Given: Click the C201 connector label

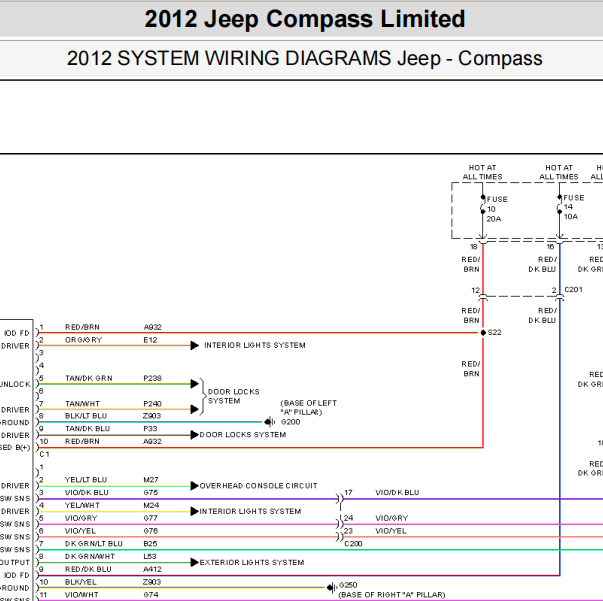Looking at the screenshot, I should 573,290.
